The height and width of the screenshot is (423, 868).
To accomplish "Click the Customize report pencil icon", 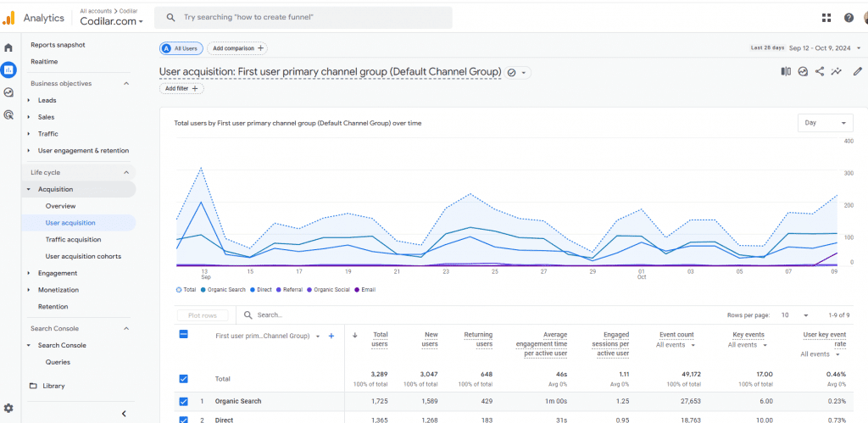I will coord(858,71).
